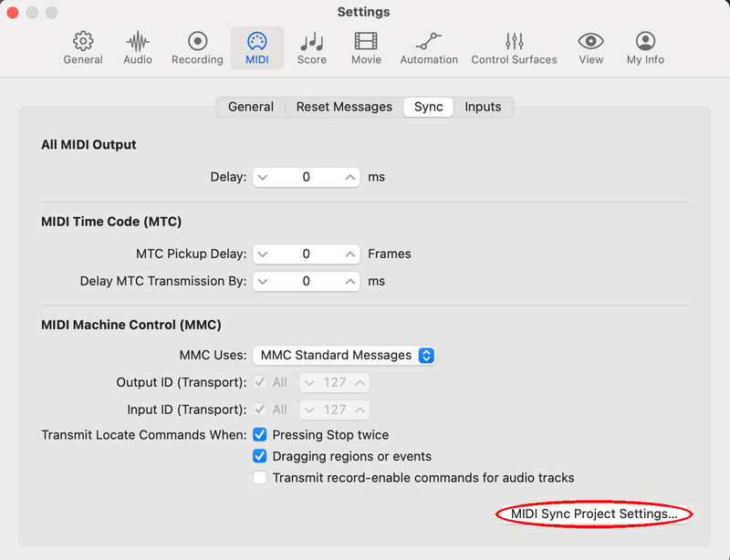The image size is (730, 560).
Task: Select the Sync tab
Action: (x=428, y=107)
